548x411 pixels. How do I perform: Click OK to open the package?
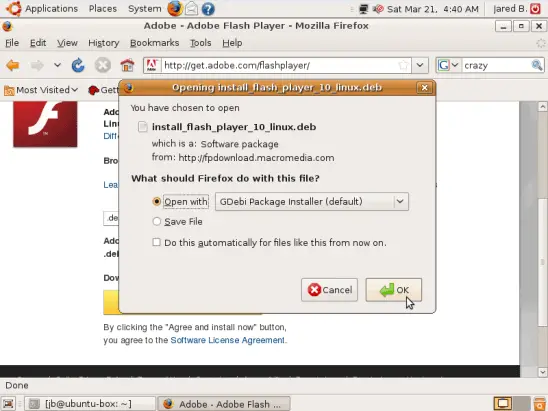(394, 290)
